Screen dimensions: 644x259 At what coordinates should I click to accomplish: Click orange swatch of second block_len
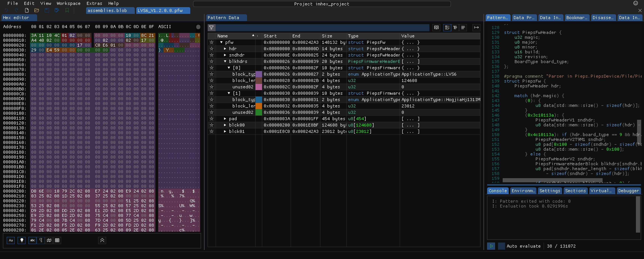click(258, 106)
